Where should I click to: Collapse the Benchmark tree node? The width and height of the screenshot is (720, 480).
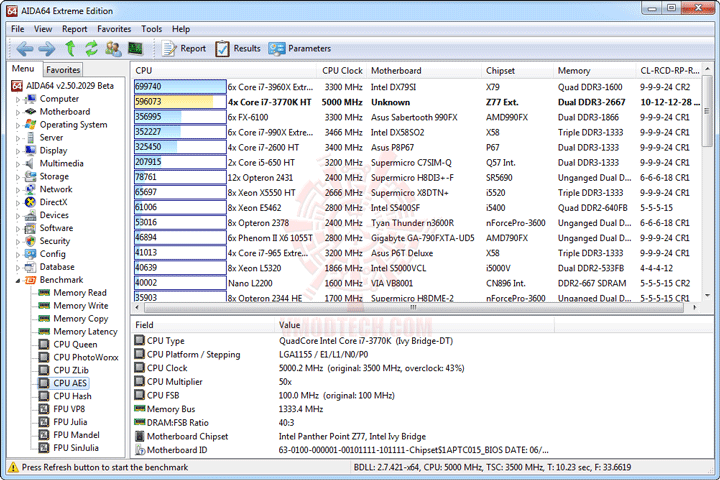pos(18,280)
